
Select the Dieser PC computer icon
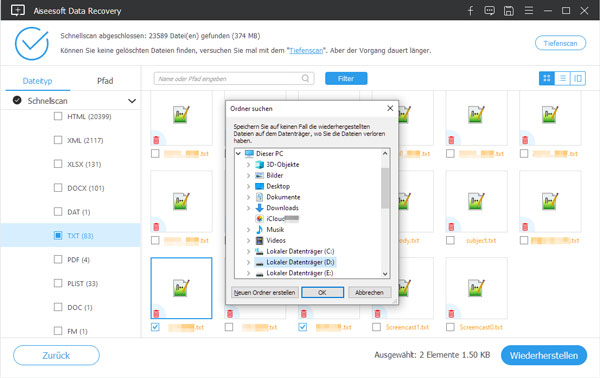click(x=249, y=153)
